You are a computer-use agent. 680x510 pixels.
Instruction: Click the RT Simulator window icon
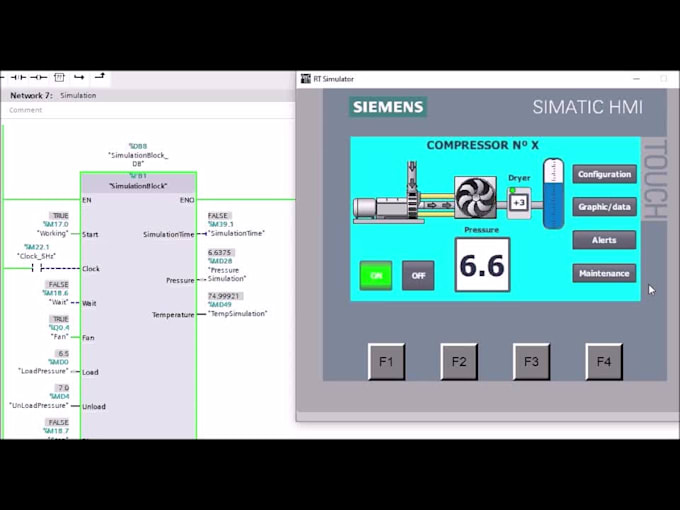pyautogui.click(x=306, y=79)
